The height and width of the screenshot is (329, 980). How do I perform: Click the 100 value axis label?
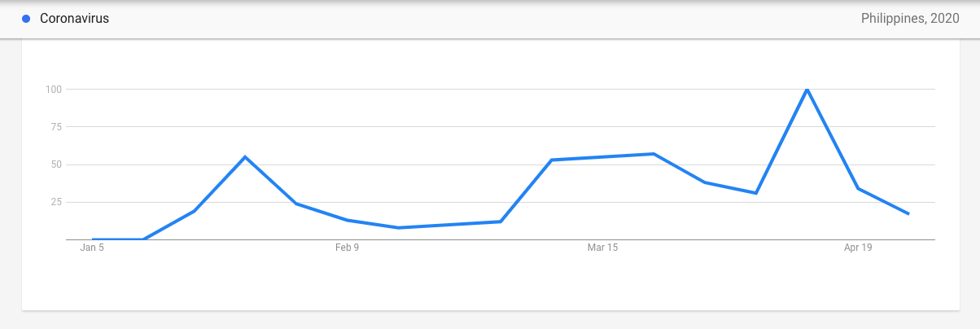click(55, 89)
